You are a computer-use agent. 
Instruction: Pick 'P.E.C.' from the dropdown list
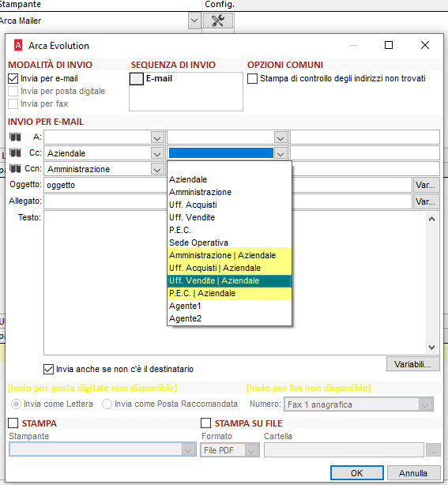tap(229, 230)
